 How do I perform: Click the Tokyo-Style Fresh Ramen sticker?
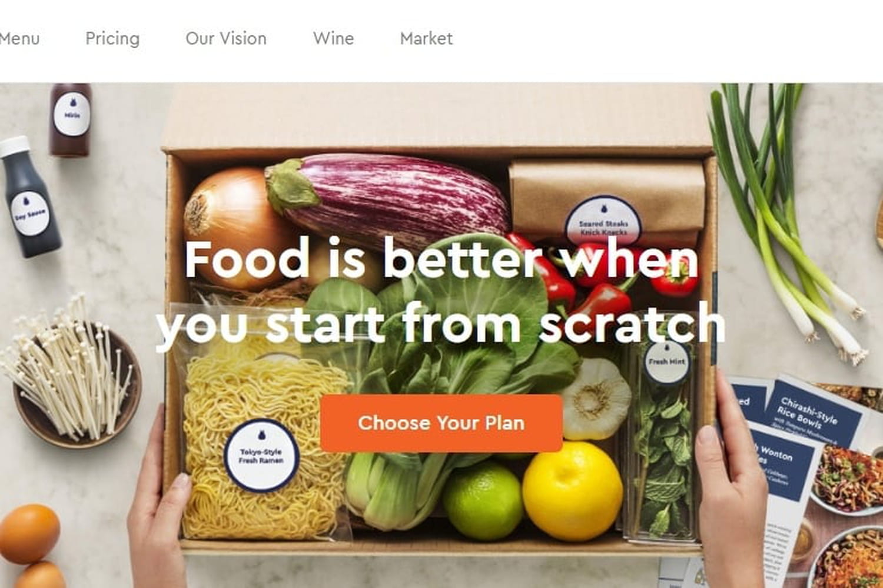[261, 455]
